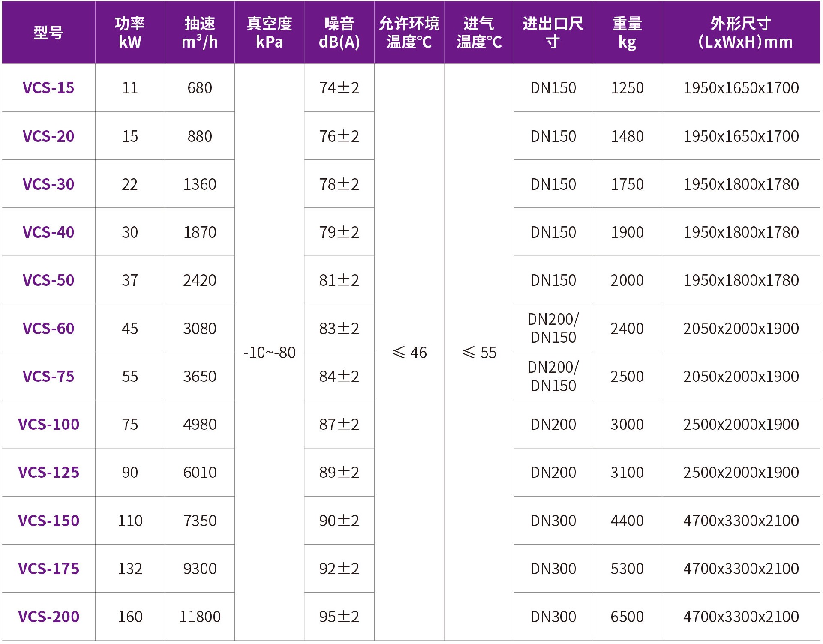This screenshot has height=644, width=823.
Task: Click the 功率 kW header cell
Action: pos(130,33)
